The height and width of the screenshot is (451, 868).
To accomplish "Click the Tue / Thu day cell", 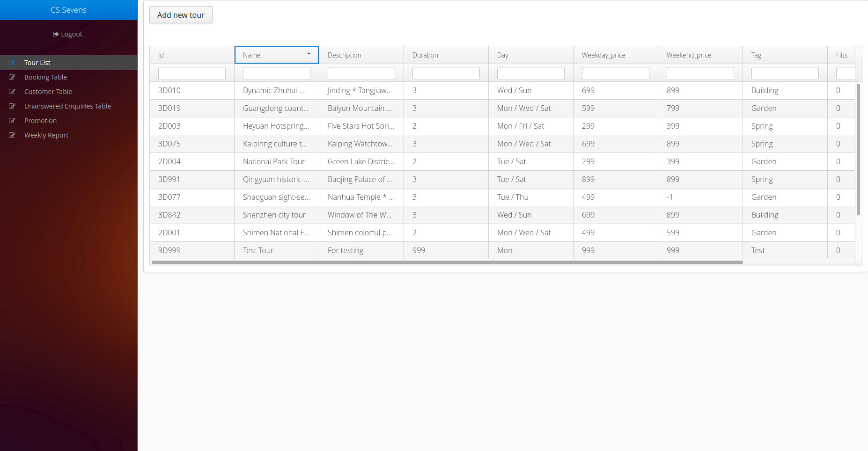I will (531, 197).
